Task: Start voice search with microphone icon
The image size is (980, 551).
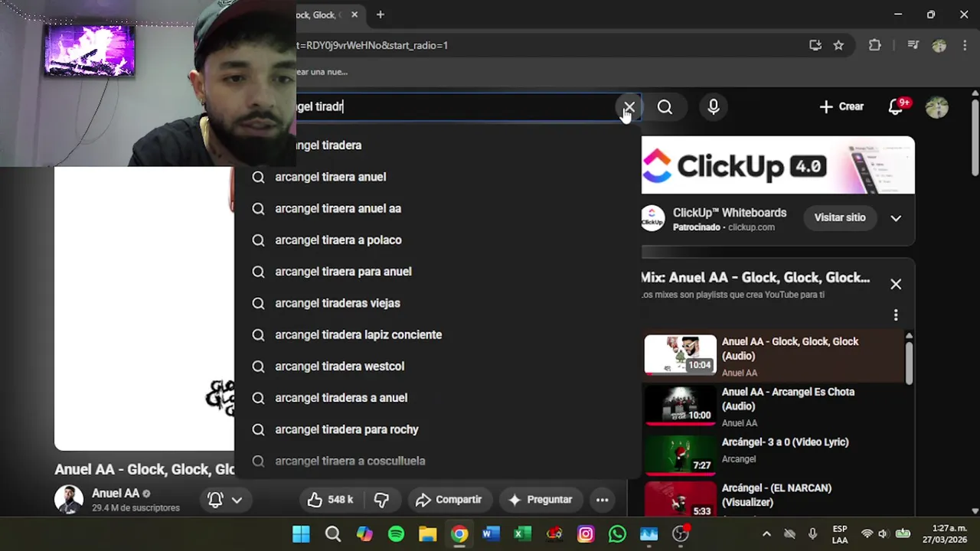Action: (x=714, y=107)
